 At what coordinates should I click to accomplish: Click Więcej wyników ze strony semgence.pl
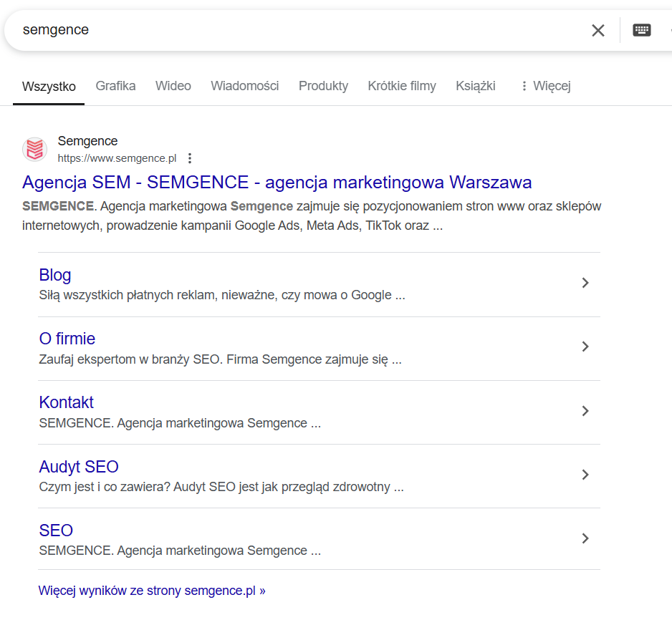pos(152,591)
